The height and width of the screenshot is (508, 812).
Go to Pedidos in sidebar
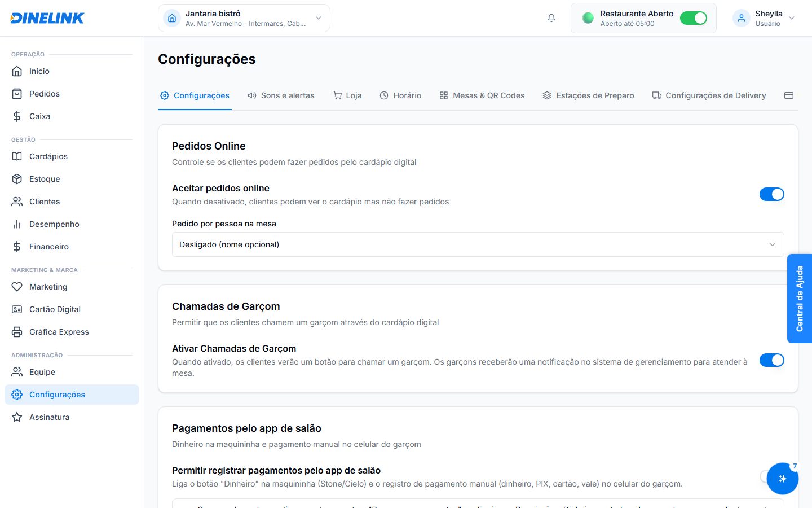click(x=72, y=94)
